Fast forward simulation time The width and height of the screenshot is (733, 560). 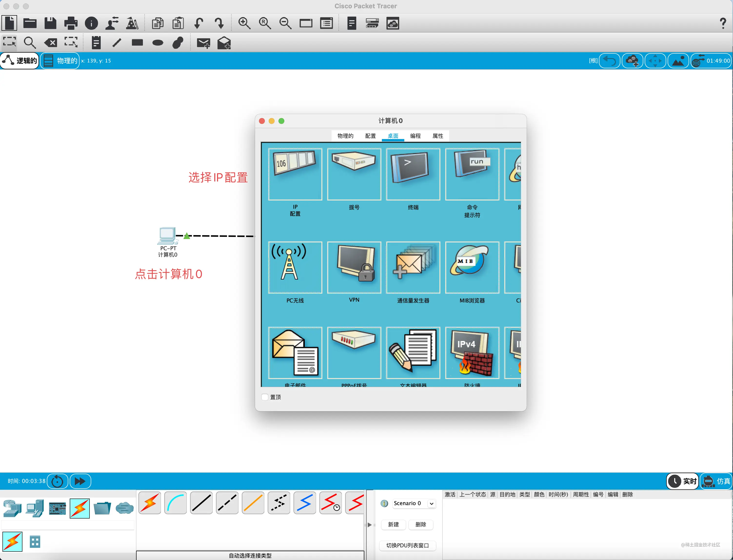tap(80, 481)
